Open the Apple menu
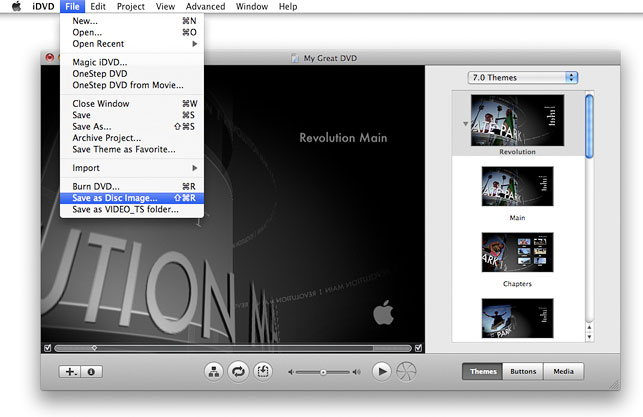643x417 pixels. point(16,6)
